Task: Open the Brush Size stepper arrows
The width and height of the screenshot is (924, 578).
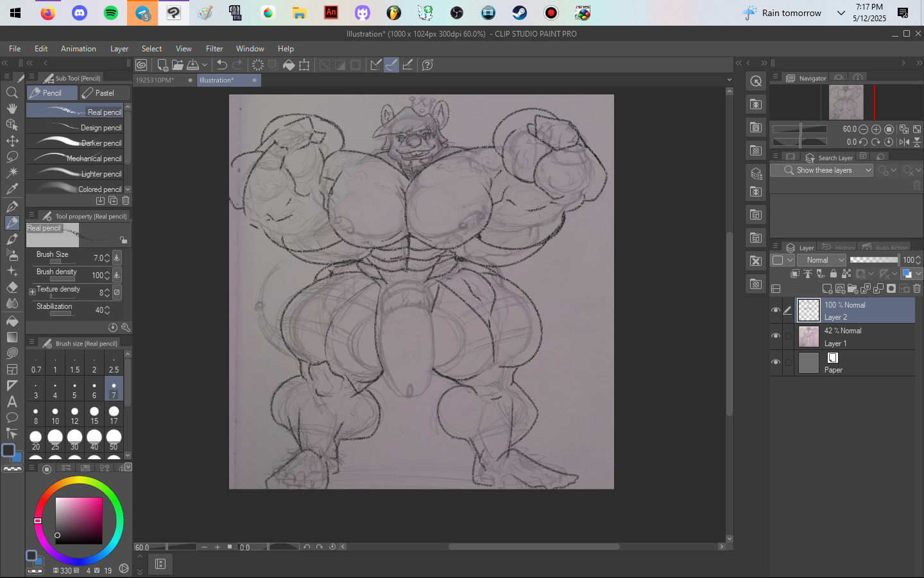Action: (x=107, y=258)
